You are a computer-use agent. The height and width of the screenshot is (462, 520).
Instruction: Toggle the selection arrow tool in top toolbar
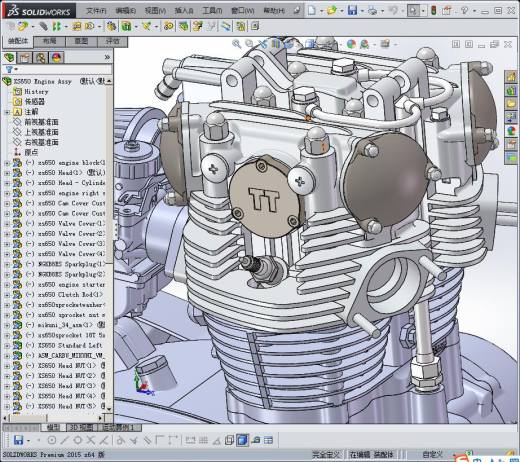413,11
